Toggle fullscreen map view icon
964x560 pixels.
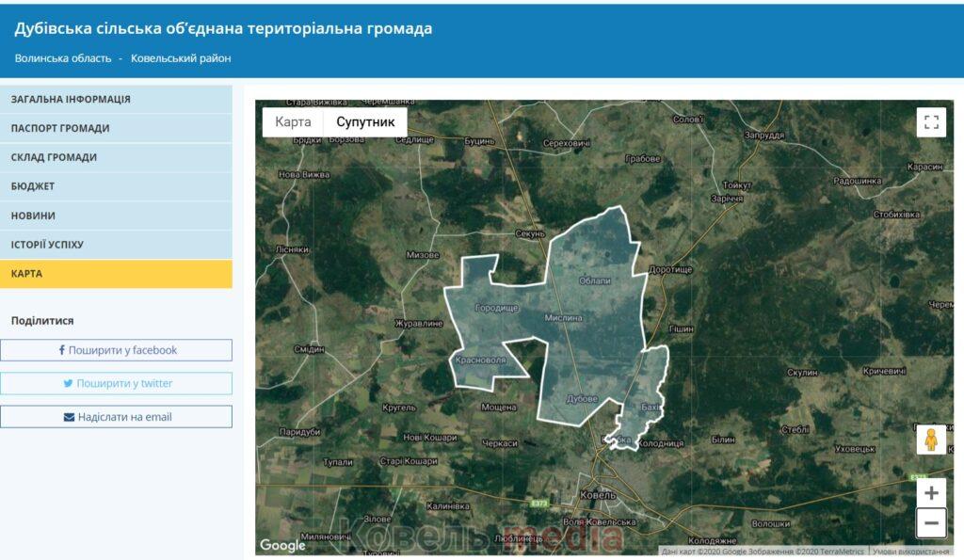(931, 121)
